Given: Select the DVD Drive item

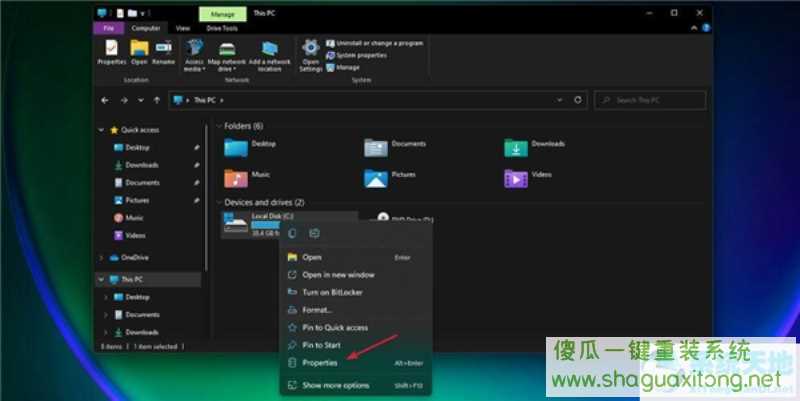Looking at the screenshot, I should [x=406, y=218].
